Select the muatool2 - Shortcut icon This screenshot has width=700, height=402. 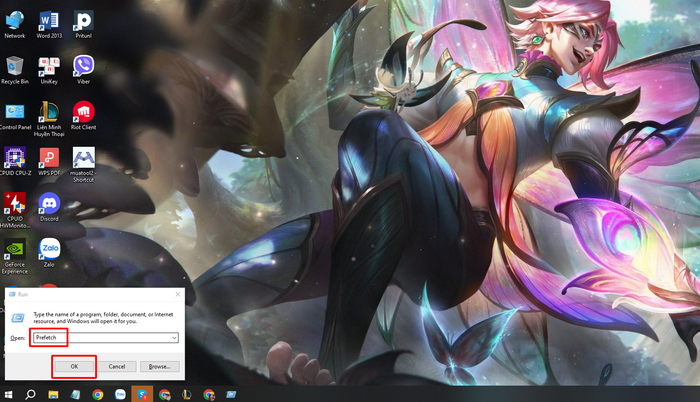click(x=83, y=165)
